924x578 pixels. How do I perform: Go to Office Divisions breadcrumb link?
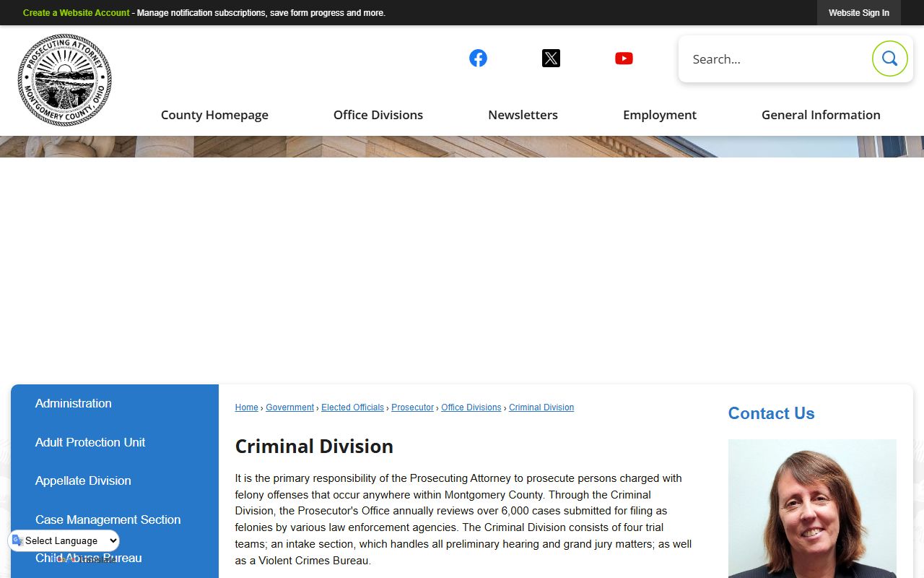(x=471, y=407)
